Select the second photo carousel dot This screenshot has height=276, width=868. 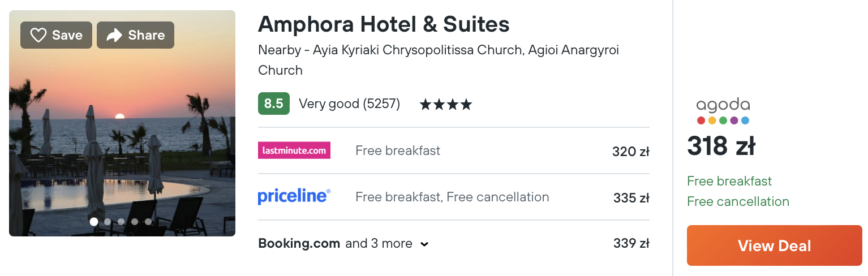(108, 222)
